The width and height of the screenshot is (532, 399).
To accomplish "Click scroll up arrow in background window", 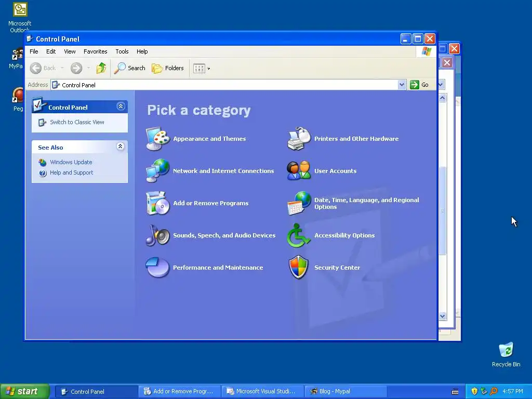I will pos(443,98).
